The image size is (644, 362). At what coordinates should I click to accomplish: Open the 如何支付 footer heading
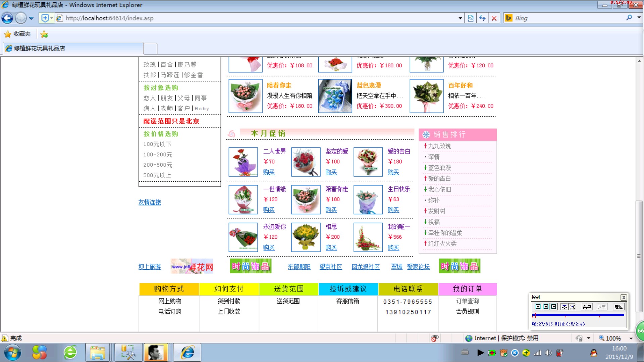(x=229, y=289)
